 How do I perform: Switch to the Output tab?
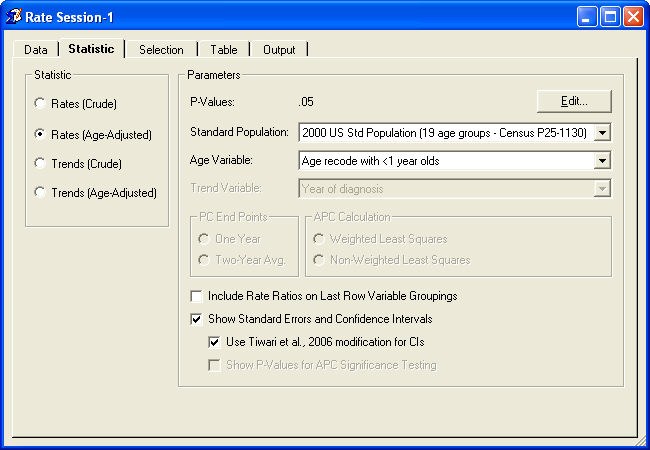point(279,50)
